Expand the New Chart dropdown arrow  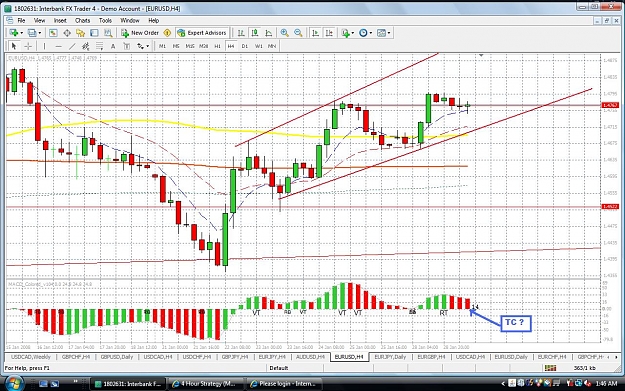click(22, 33)
